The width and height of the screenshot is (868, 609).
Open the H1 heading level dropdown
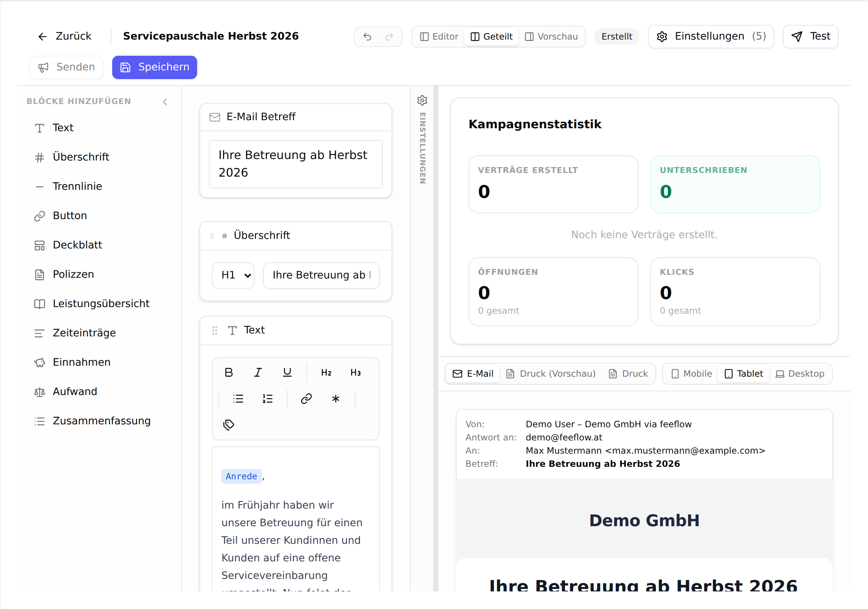coord(233,275)
